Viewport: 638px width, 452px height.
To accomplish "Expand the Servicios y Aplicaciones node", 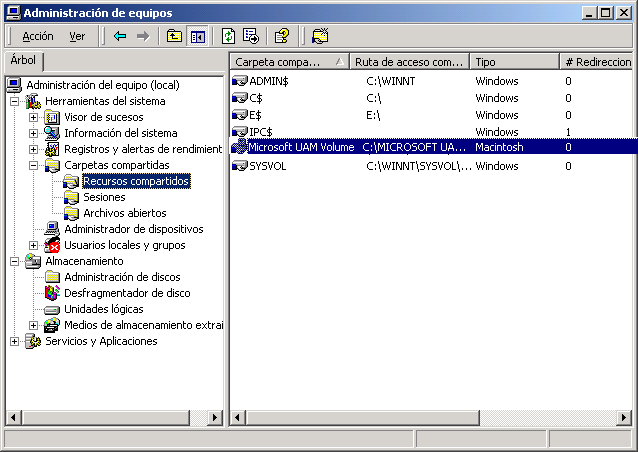I will 15,341.
